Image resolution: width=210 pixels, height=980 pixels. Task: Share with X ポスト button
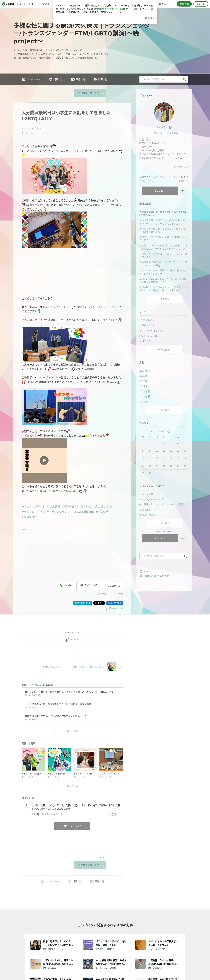click(99, 603)
